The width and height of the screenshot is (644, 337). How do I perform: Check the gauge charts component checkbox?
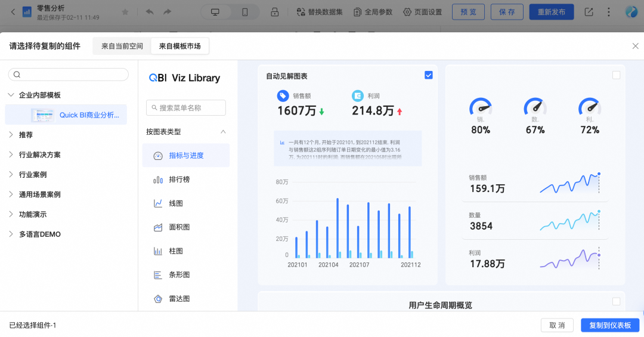616,75
